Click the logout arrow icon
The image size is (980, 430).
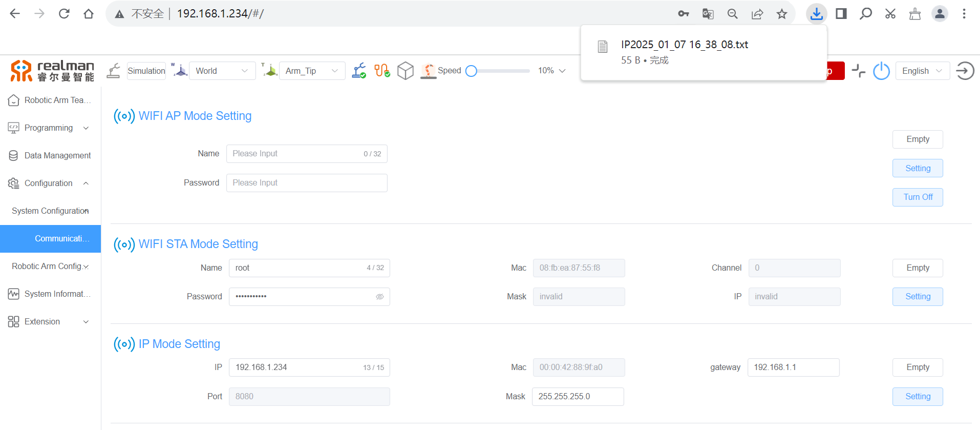pos(965,71)
